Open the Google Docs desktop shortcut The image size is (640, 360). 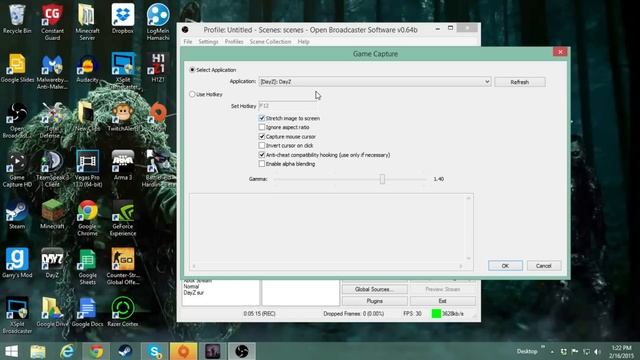87,312
